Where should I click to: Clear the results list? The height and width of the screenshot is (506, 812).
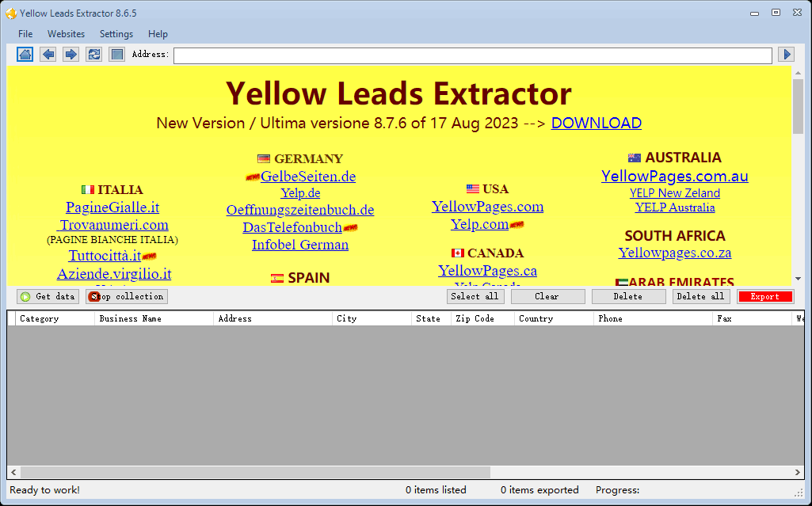[x=548, y=296]
